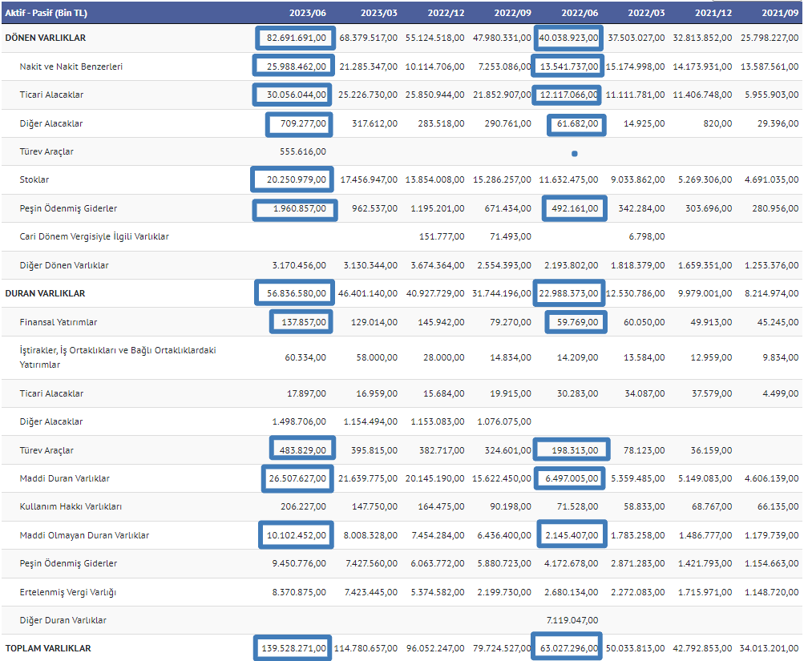Viewport: 812px width, 661px height.
Task: Click the TOPLAM VARLIKLAR row label
Action: [x=48, y=648]
